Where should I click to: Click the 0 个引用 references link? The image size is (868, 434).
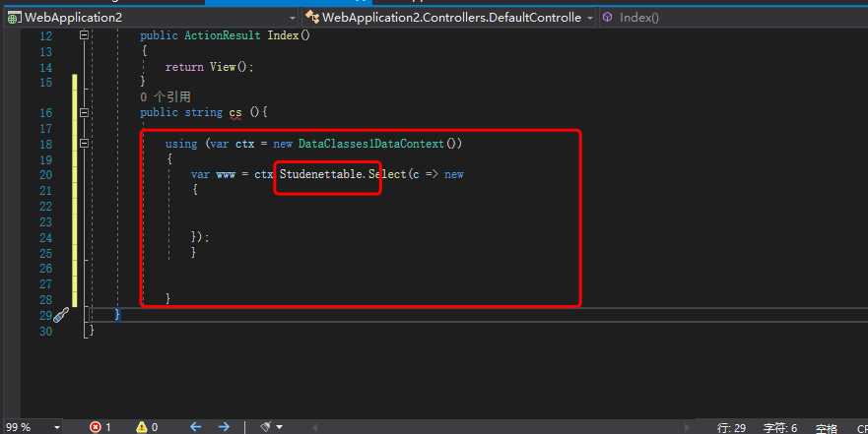click(165, 97)
